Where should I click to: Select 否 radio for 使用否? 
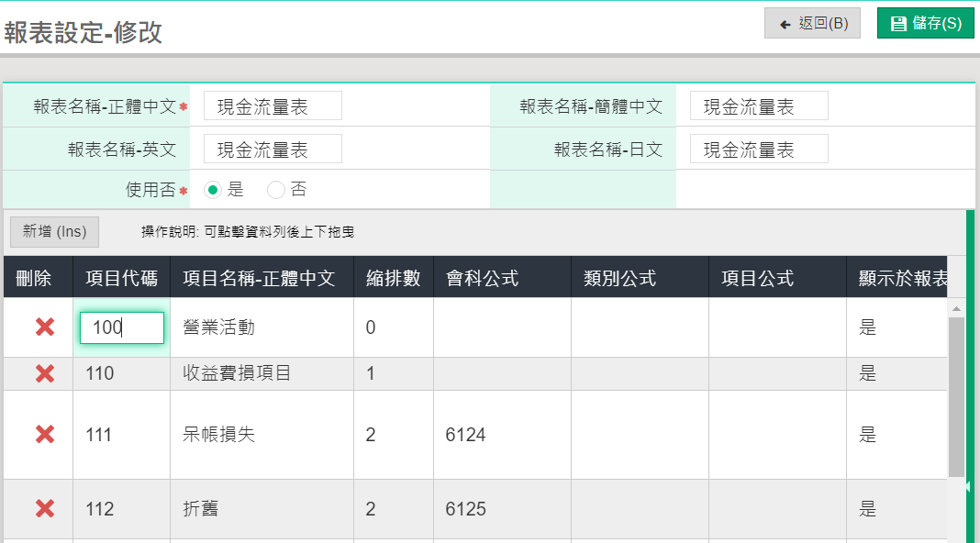[x=276, y=191]
